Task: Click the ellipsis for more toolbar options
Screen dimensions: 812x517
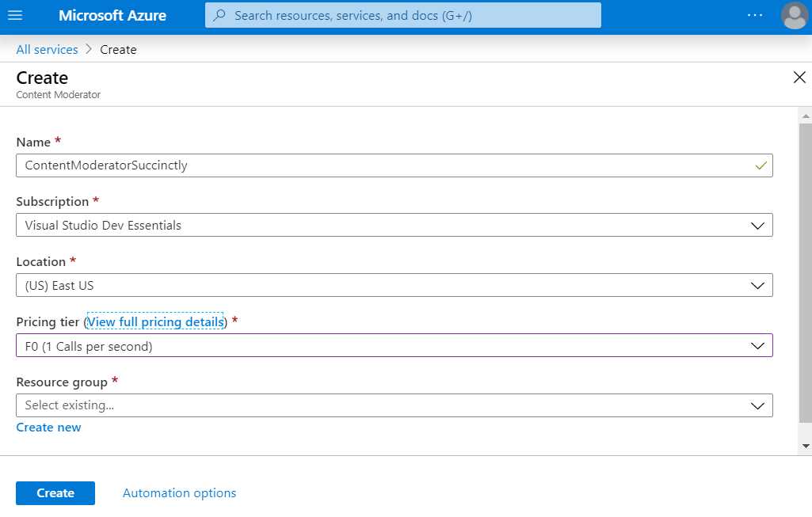Action: point(754,15)
